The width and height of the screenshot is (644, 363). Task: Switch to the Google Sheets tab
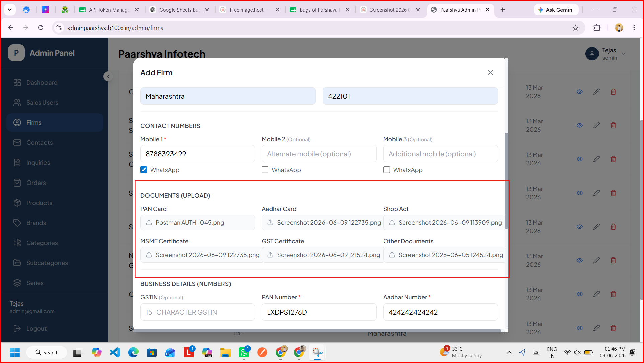click(179, 10)
